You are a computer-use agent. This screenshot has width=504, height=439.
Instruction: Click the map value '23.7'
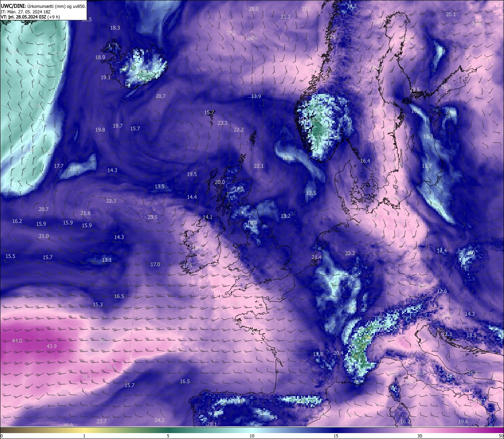[102, 421]
